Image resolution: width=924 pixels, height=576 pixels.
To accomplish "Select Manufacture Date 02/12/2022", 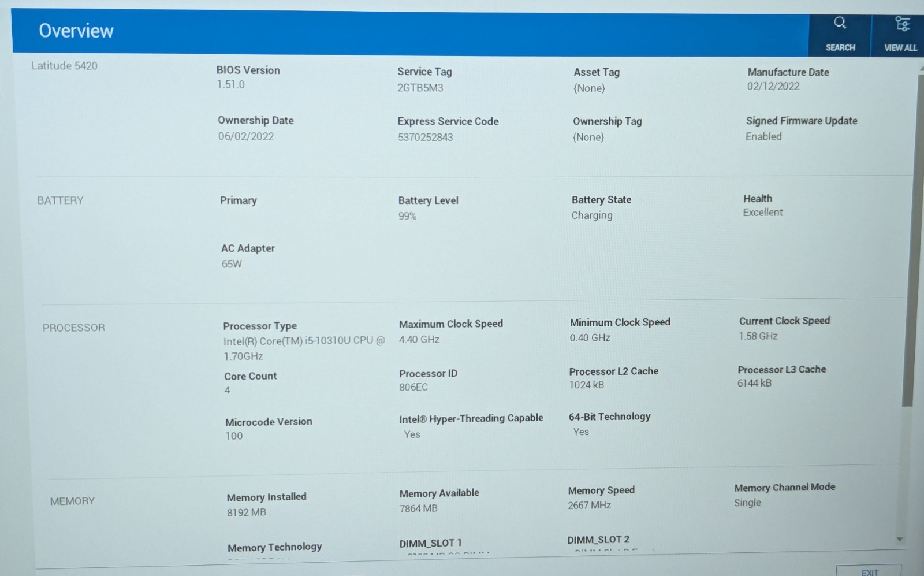I will click(x=773, y=86).
